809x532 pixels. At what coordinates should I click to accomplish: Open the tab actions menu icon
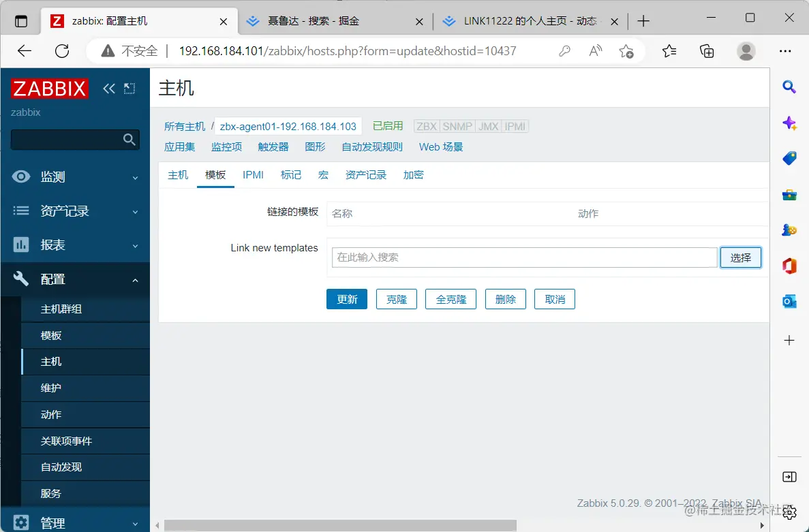(x=20, y=21)
